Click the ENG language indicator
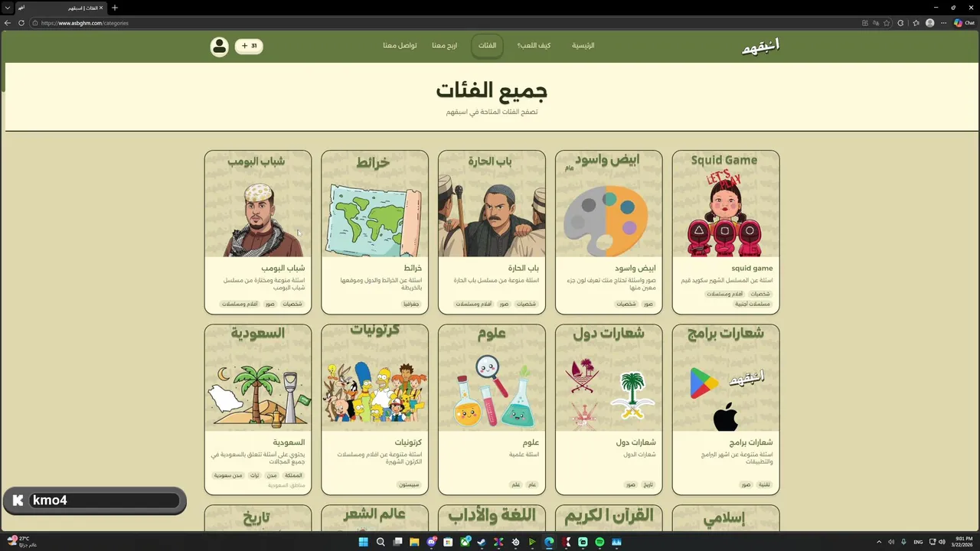The image size is (980, 551). 918,542
